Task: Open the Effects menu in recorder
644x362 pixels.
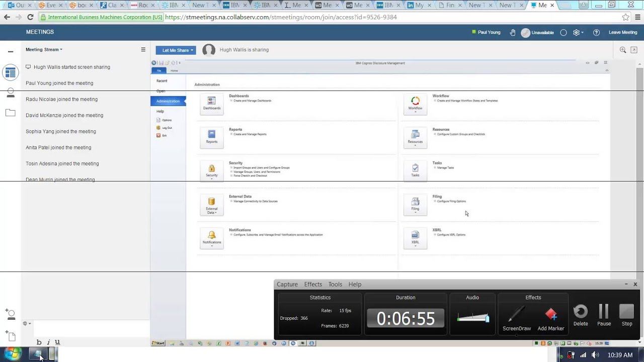Action: (x=313, y=284)
